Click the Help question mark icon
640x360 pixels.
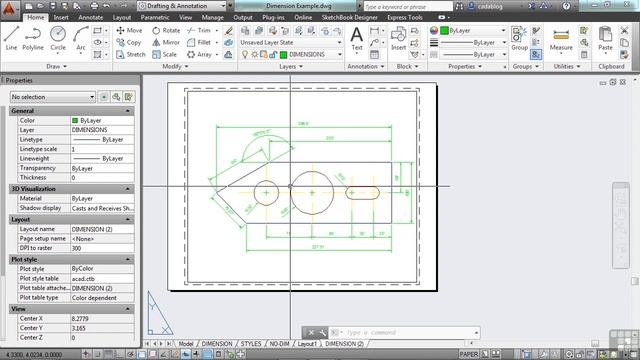point(566,6)
